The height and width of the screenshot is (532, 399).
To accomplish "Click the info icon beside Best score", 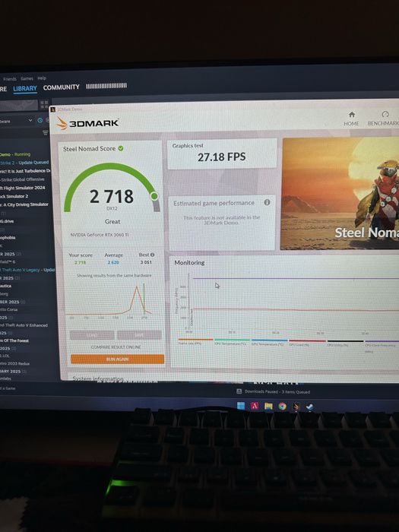I will pyautogui.click(x=152, y=255).
